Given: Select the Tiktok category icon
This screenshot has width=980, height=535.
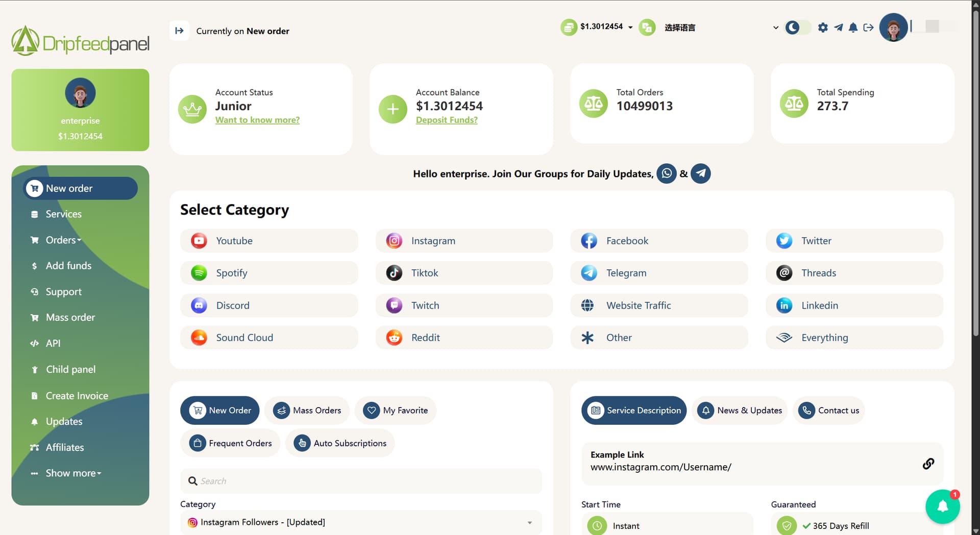Looking at the screenshot, I should click(x=394, y=273).
